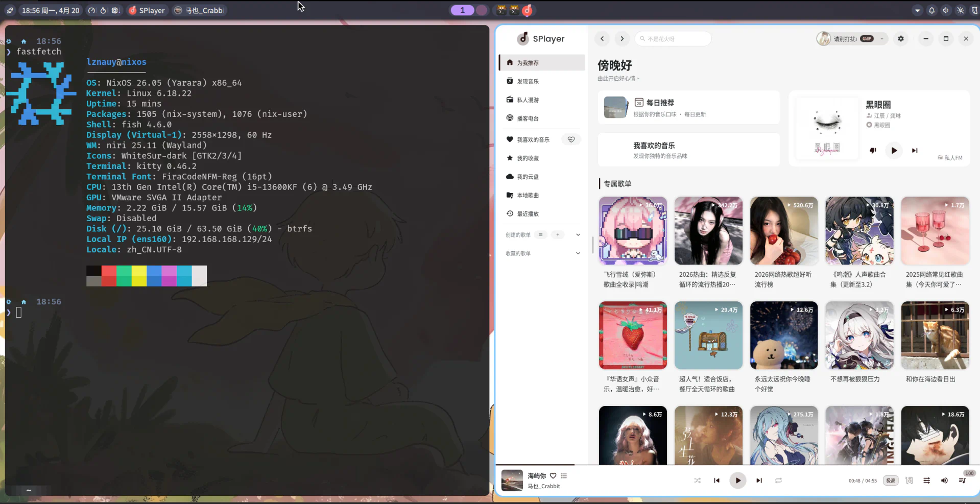This screenshot has width=980, height=504.
Task: Click the 不是花火呀 search field
Action: [673, 38]
